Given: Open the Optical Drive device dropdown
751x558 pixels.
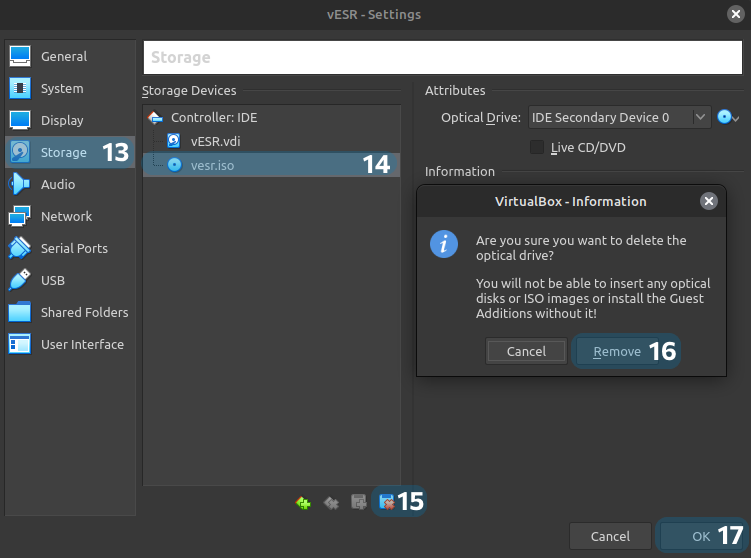Looking at the screenshot, I should pyautogui.click(x=619, y=117).
